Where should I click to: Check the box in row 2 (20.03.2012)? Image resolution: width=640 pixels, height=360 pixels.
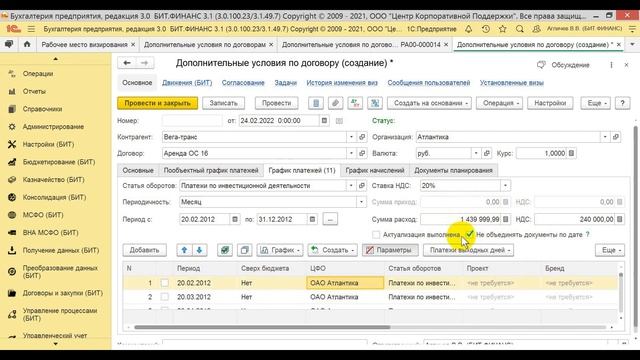pyautogui.click(x=164, y=297)
